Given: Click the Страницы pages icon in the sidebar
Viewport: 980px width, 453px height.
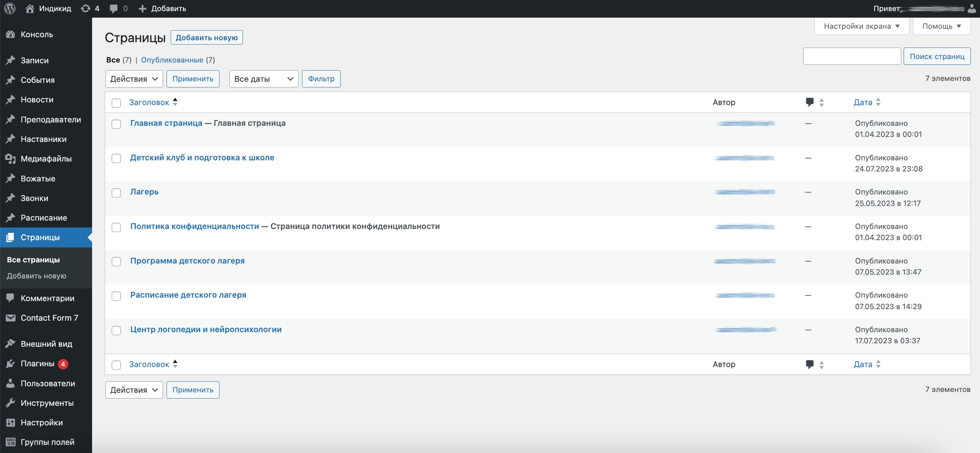Looking at the screenshot, I should click(x=10, y=237).
